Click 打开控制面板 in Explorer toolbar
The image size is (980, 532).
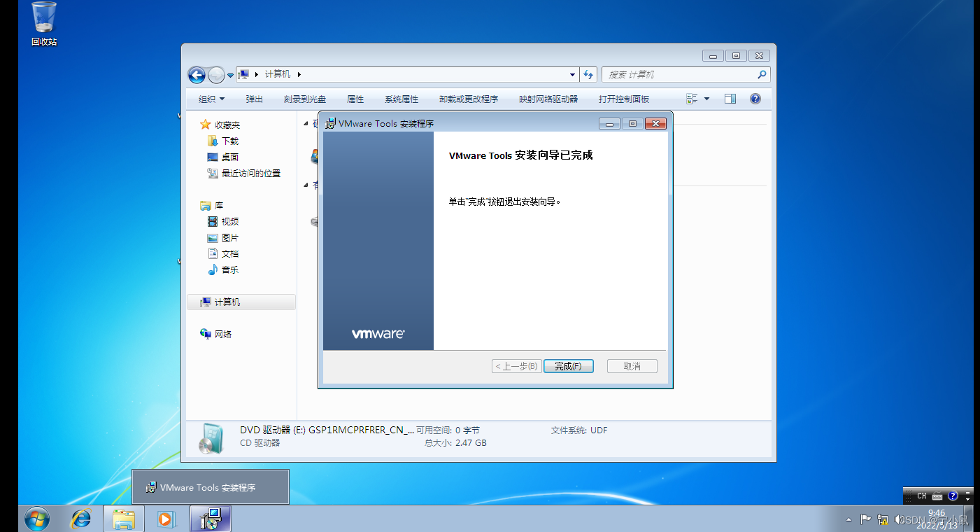point(624,99)
